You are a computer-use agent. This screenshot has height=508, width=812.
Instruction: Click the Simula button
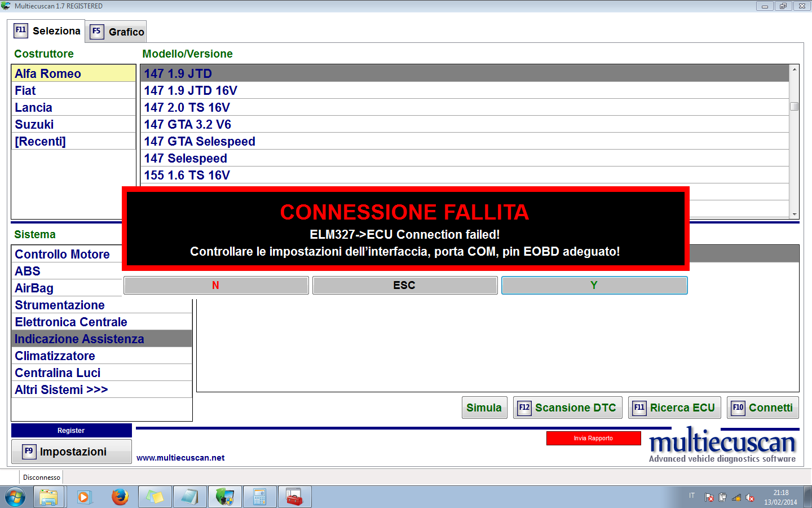[484, 408]
